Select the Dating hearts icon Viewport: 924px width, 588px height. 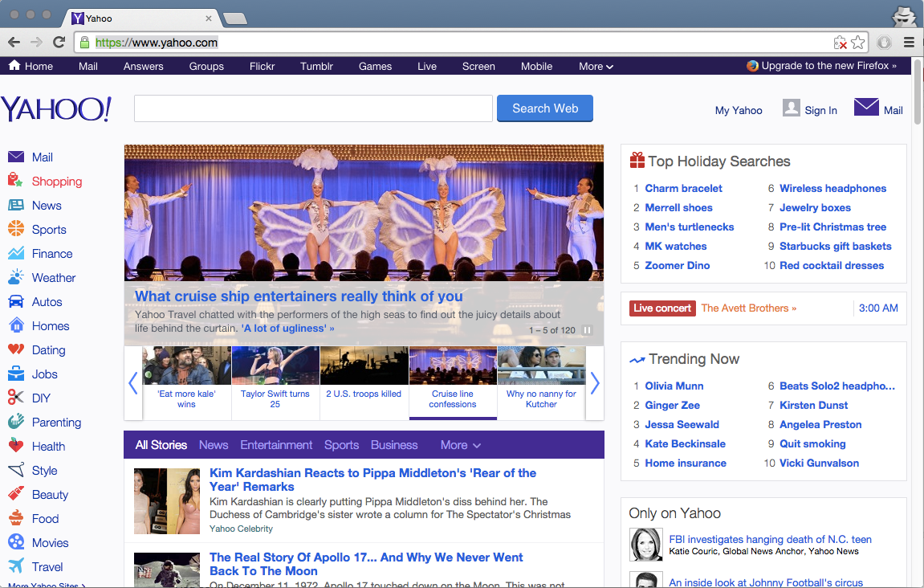pyautogui.click(x=16, y=349)
